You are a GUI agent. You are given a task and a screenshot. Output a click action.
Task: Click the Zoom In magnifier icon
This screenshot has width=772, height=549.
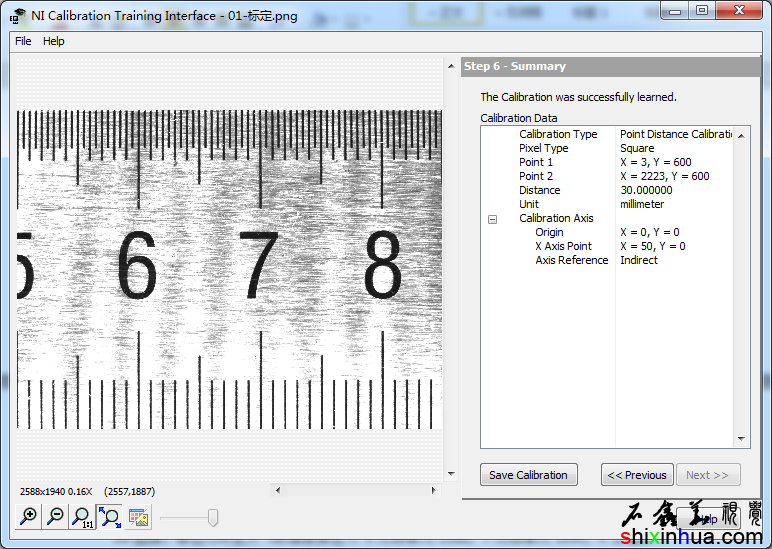click(x=29, y=517)
